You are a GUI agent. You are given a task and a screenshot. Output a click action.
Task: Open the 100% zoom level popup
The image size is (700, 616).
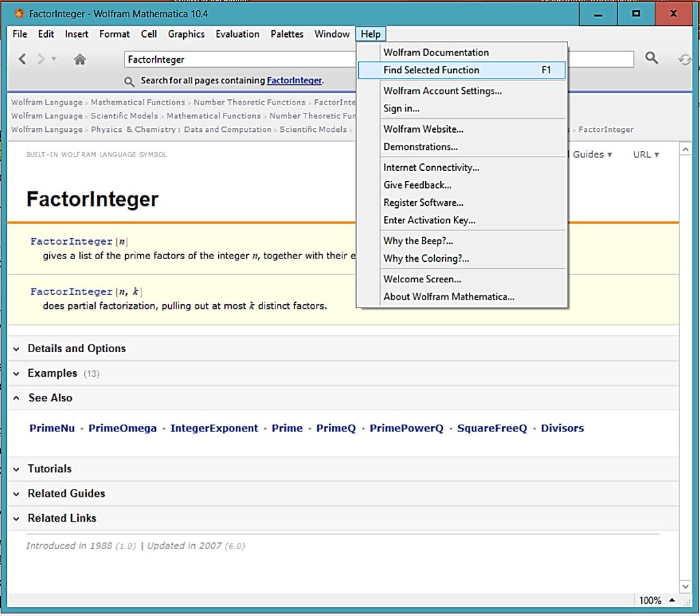pyautogui.click(x=656, y=600)
